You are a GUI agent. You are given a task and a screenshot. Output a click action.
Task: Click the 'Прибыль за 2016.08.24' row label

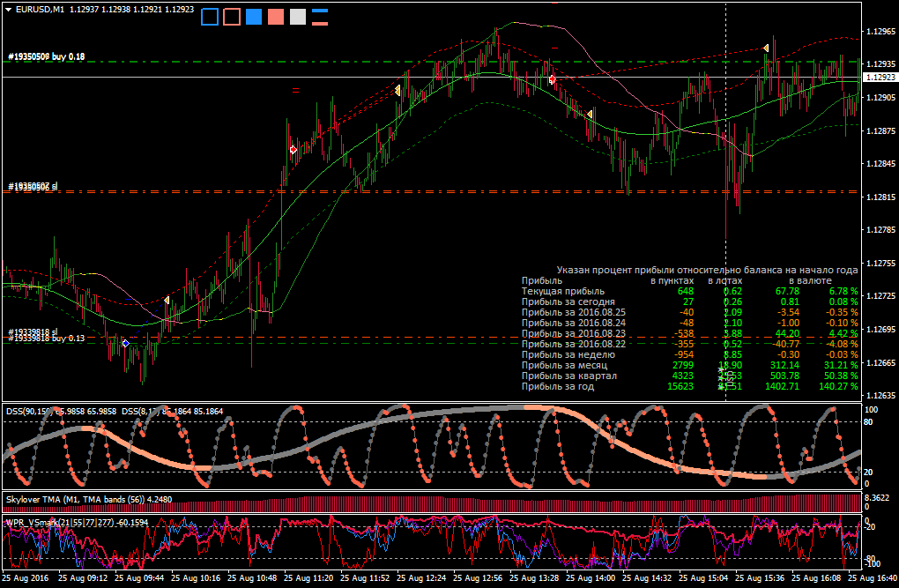tap(574, 323)
